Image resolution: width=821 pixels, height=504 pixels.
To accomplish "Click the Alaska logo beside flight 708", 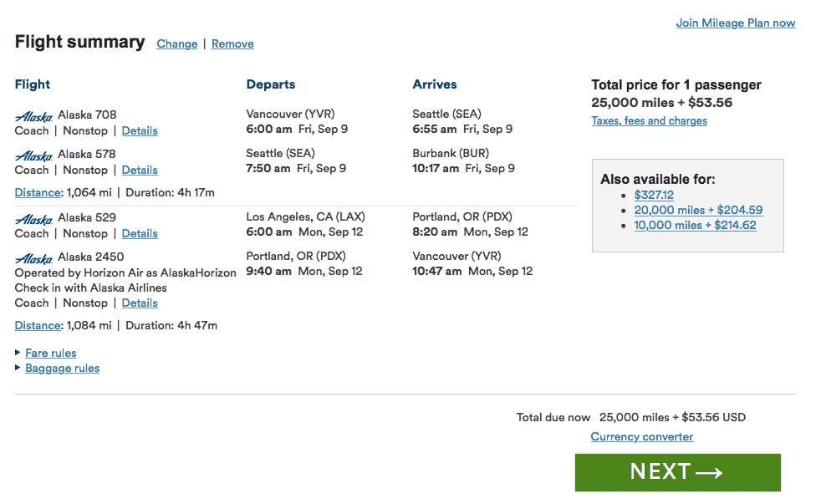I will 33,116.
